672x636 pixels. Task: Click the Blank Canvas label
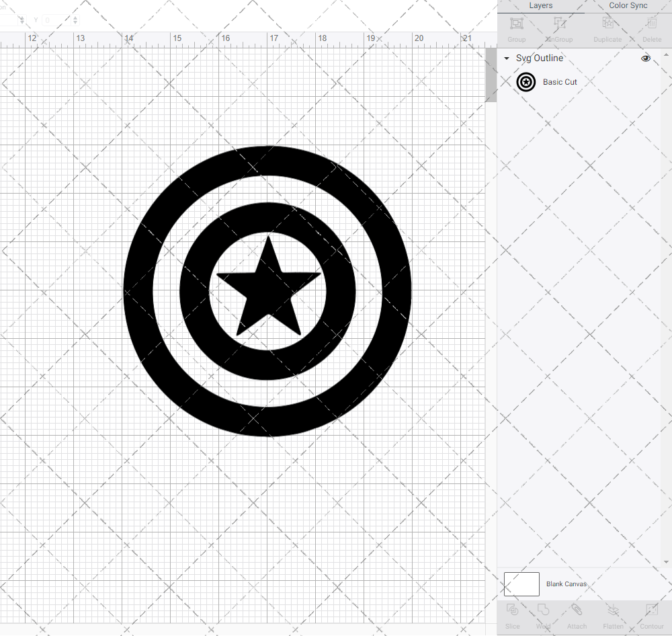tap(566, 584)
